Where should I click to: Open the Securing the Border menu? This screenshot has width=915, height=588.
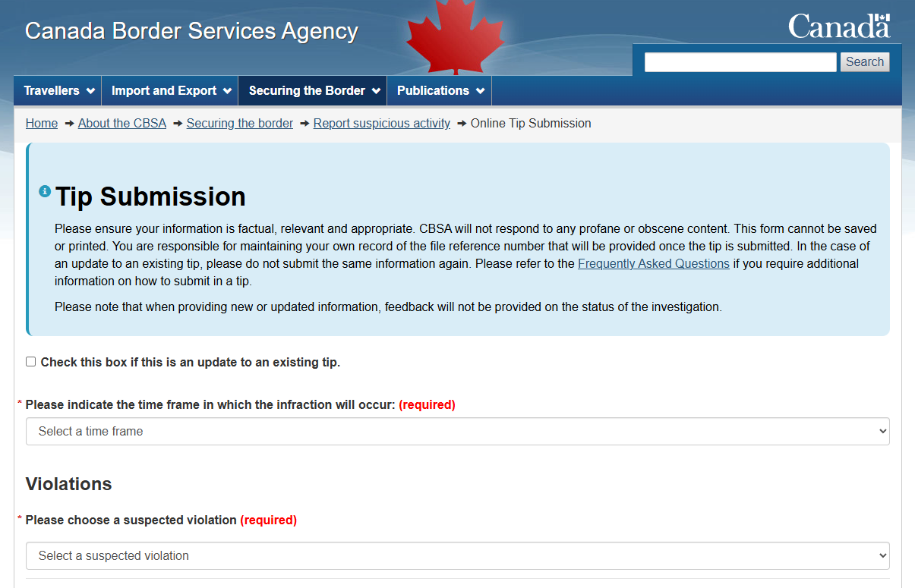307,91
